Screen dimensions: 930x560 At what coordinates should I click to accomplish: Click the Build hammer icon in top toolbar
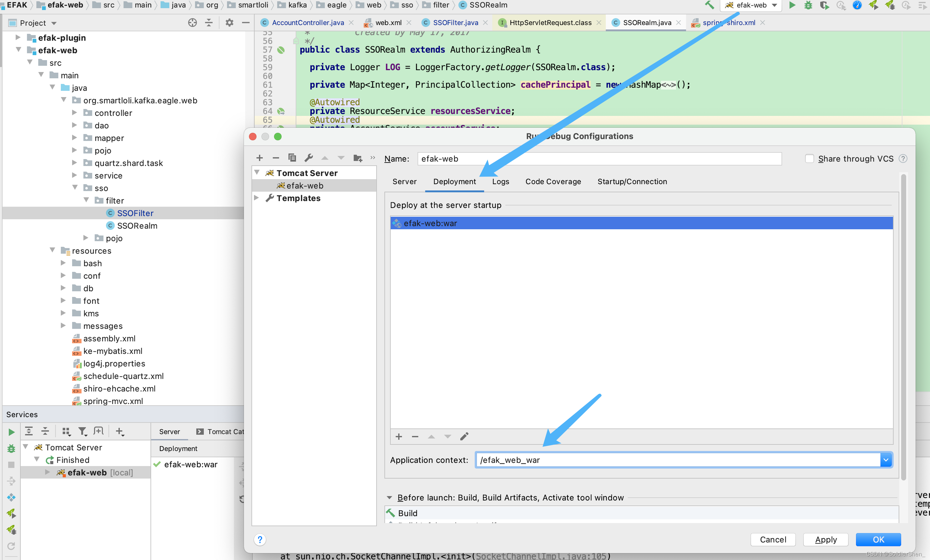point(709,5)
